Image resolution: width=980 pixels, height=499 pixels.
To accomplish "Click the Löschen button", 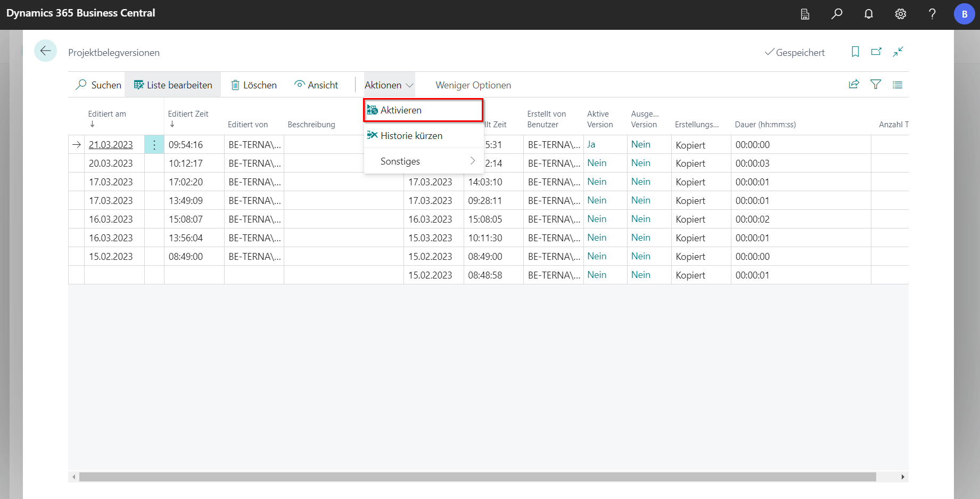I will click(254, 85).
